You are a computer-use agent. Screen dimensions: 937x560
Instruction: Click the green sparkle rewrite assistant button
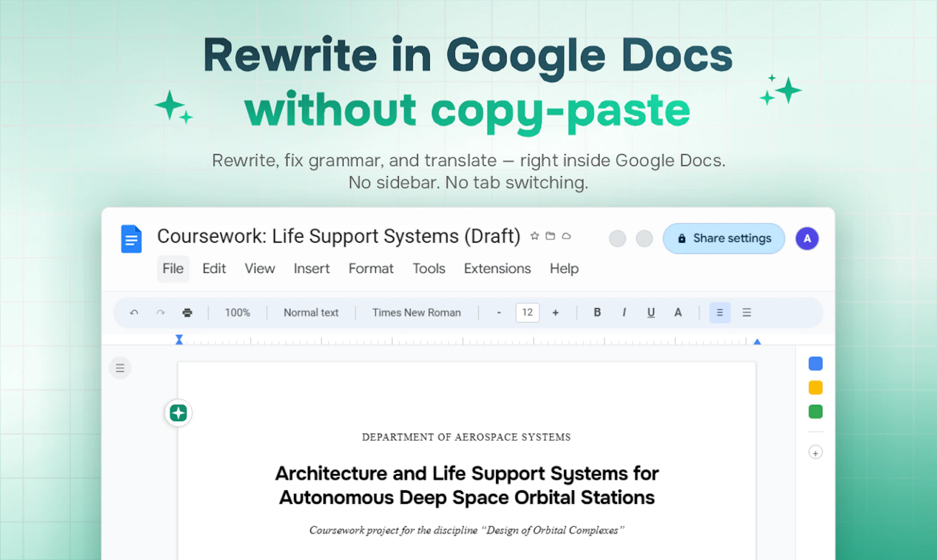(179, 413)
